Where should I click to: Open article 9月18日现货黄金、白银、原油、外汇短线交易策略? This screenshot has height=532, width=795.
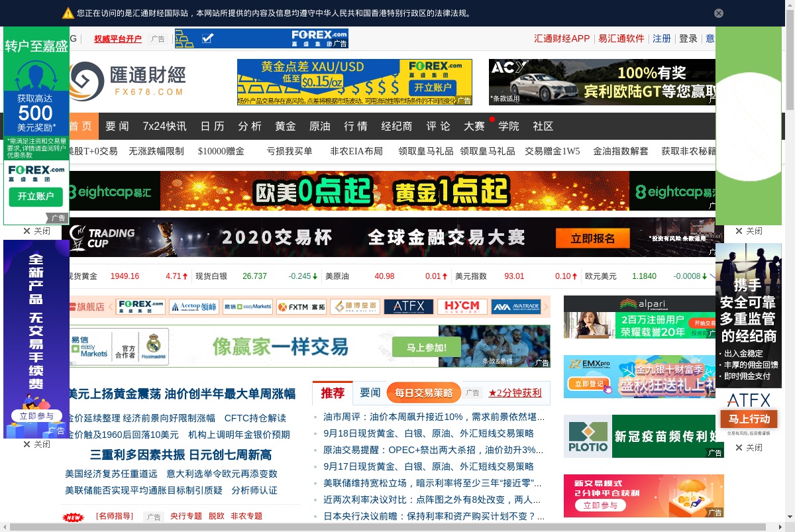(x=429, y=433)
